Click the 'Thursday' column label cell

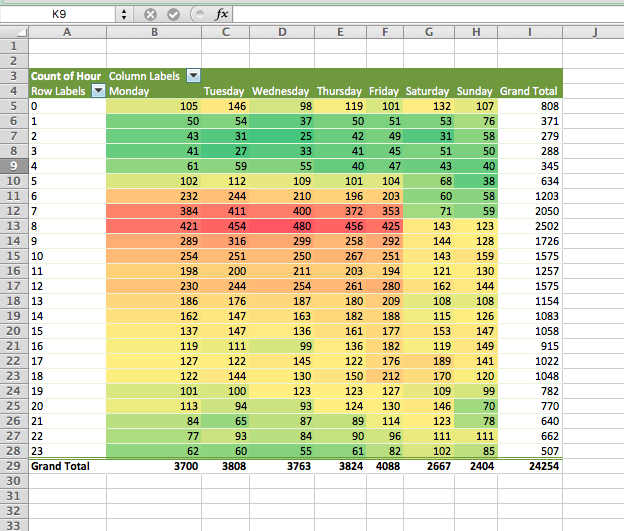pos(341,91)
